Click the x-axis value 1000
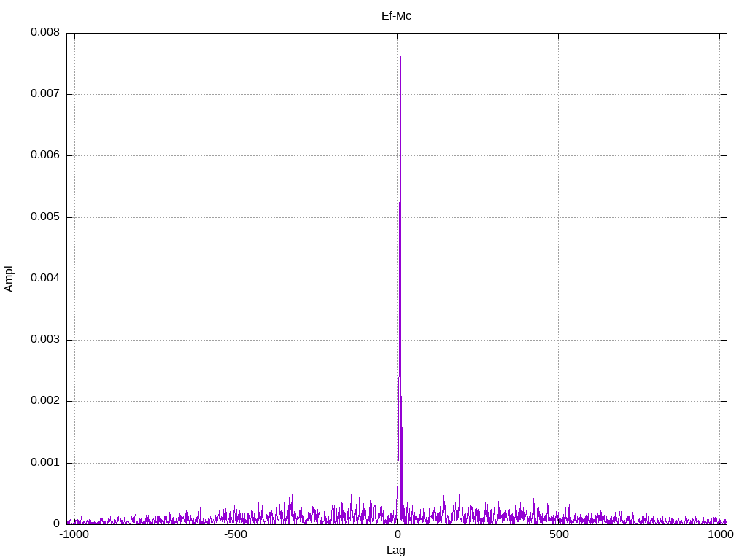 720,534
